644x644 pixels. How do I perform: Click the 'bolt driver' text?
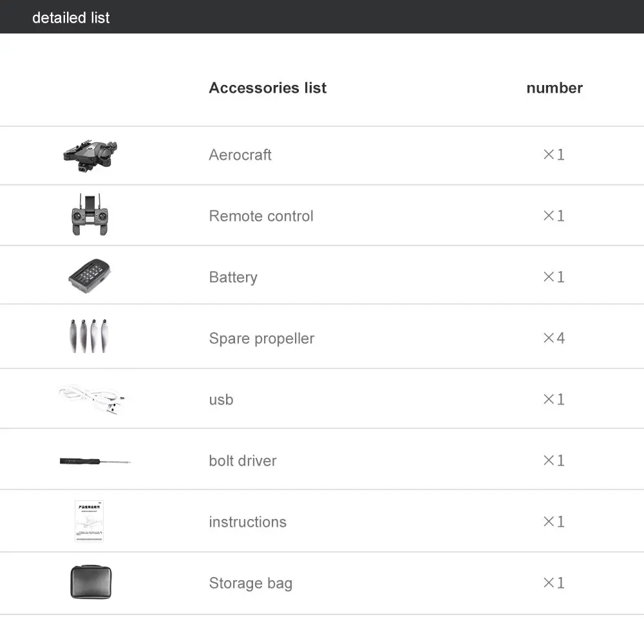point(243,460)
